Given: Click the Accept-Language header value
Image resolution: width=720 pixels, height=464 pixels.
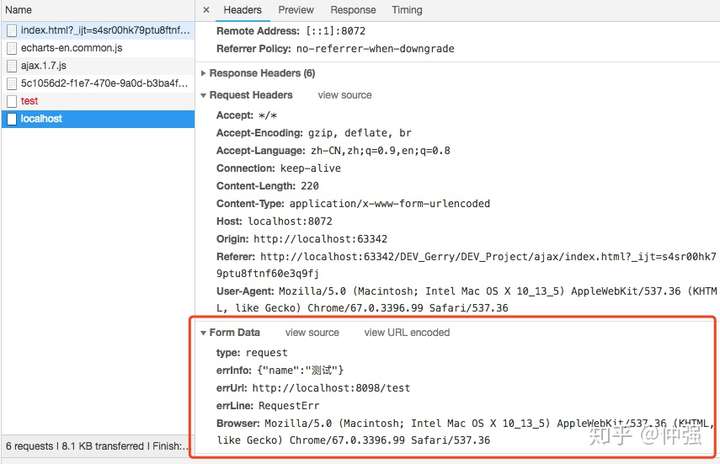Looking at the screenshot, I should click(x=381, y=151).
